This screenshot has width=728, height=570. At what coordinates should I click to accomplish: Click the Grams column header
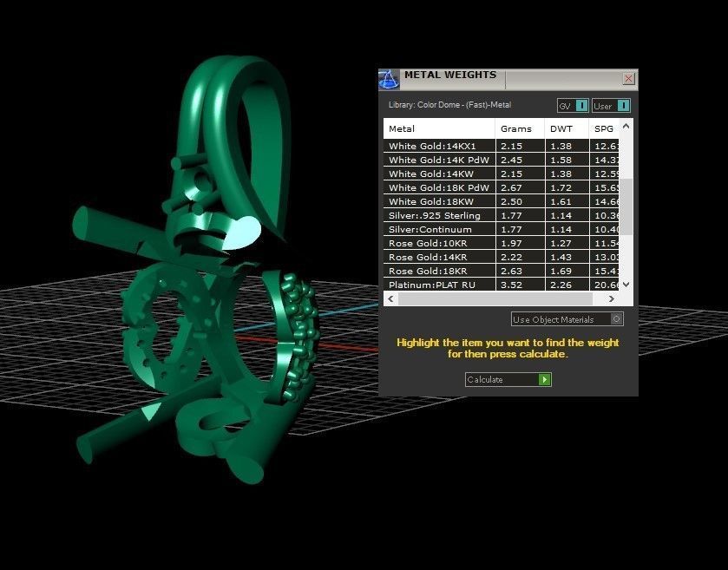tap(520, 128)
